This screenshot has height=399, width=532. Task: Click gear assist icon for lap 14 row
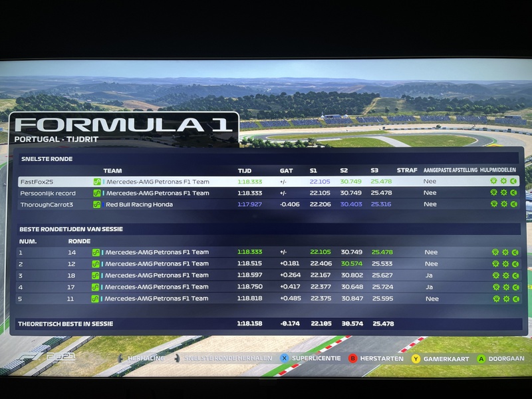pyautogui.click(x=505, y=252)
